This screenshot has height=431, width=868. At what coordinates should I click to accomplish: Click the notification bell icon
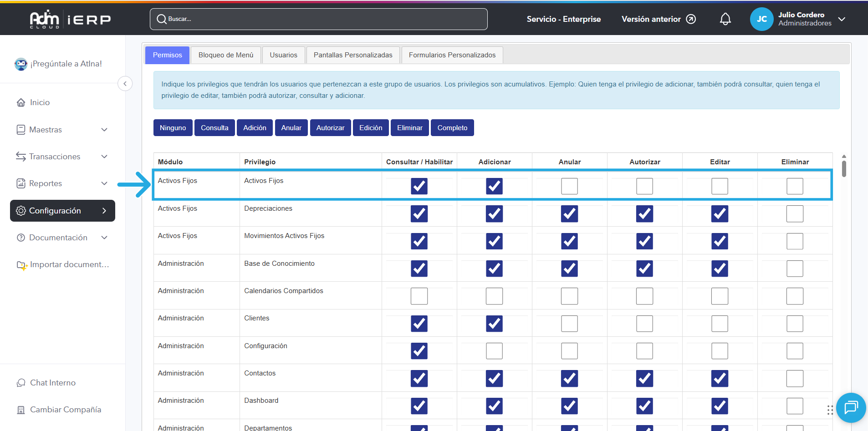pyautogui.click(x=725, y=19)
